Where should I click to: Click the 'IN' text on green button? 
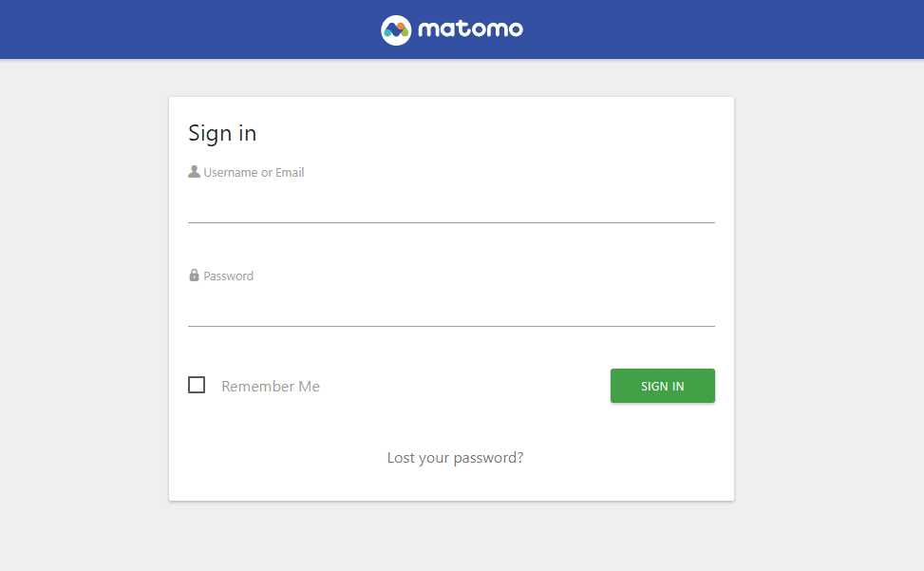[x=678, y=386]
